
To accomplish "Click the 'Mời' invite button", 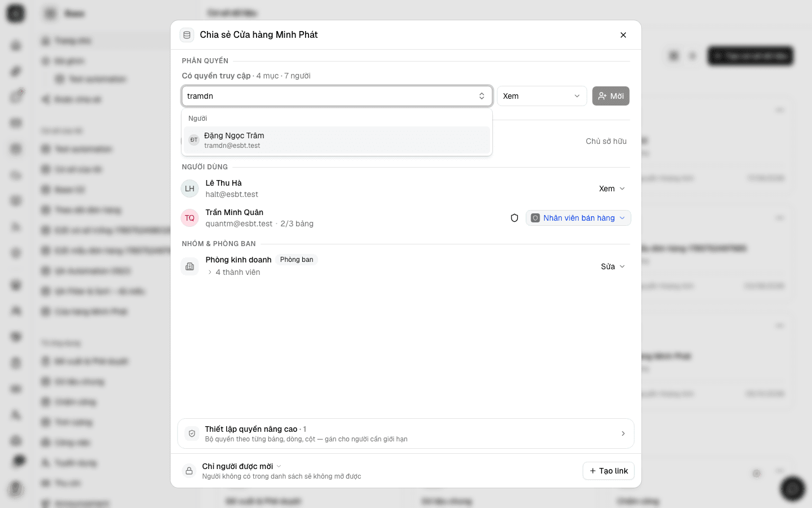I will point(611,96).
